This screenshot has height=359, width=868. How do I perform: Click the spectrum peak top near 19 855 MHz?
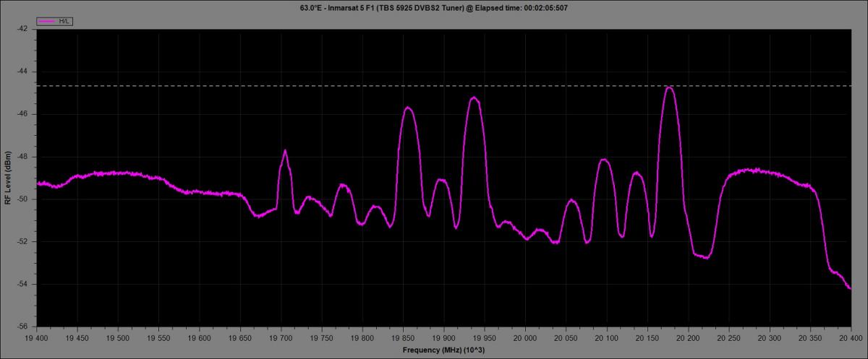point(408,108)
